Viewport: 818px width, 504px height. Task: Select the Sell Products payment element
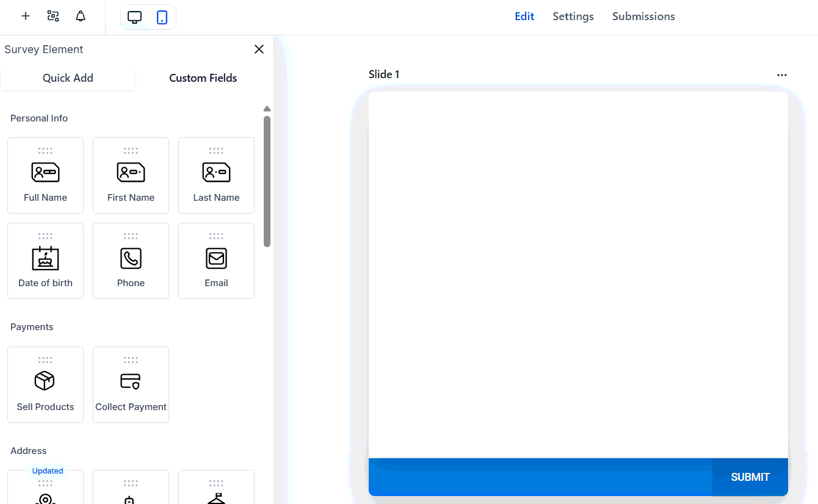(45, 384)
